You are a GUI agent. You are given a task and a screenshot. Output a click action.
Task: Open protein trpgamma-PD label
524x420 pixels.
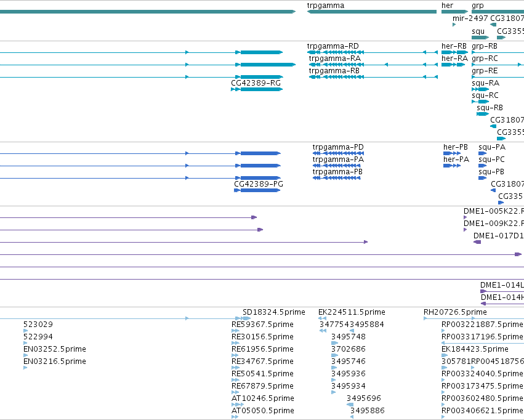[338, 147]
